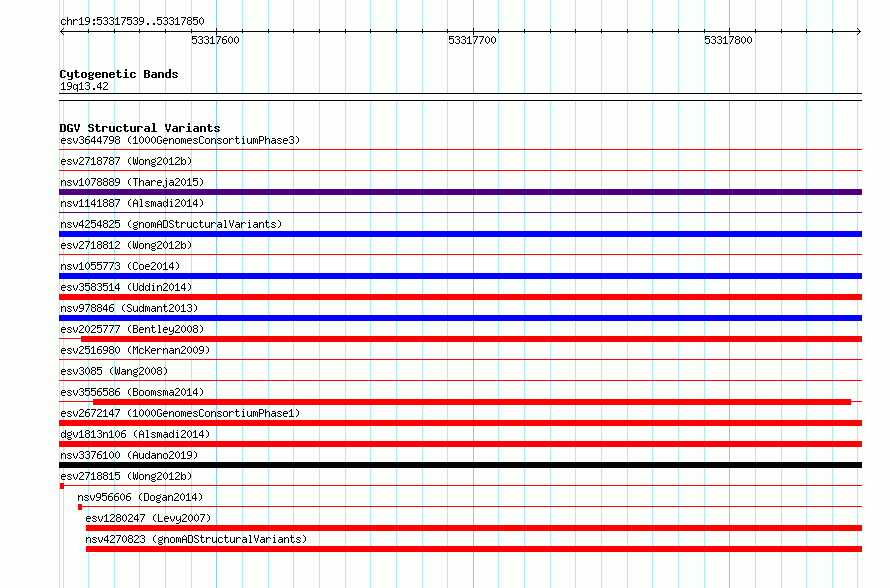Click the Cytogenetic Bands track title
Screen dimensions: 890x588
point(119,74)
